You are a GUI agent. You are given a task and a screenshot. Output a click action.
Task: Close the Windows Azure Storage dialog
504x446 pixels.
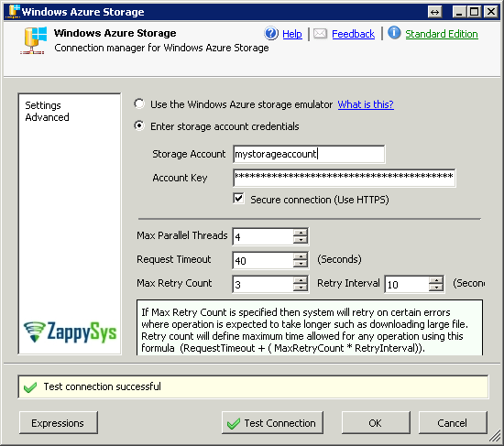491,12
